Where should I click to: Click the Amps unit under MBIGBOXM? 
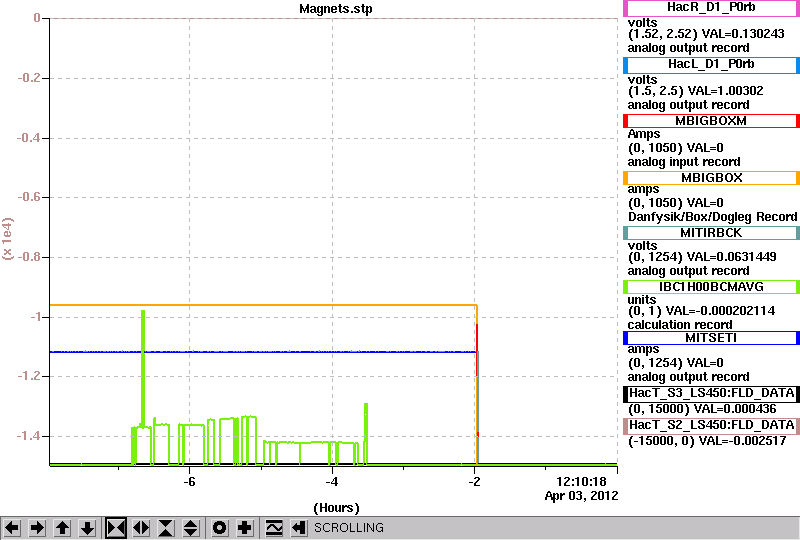644,134
